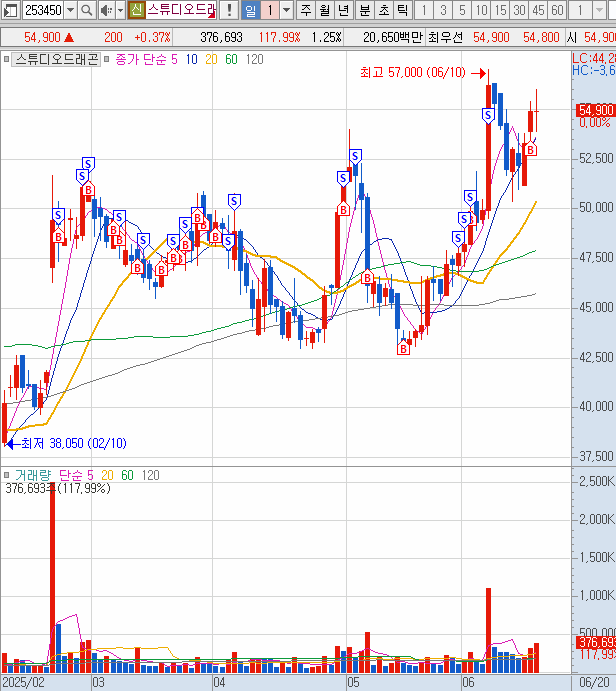Click the speaker sound icon in the toolbar
The image size is (616, 691).
click(x=104, y=11)
